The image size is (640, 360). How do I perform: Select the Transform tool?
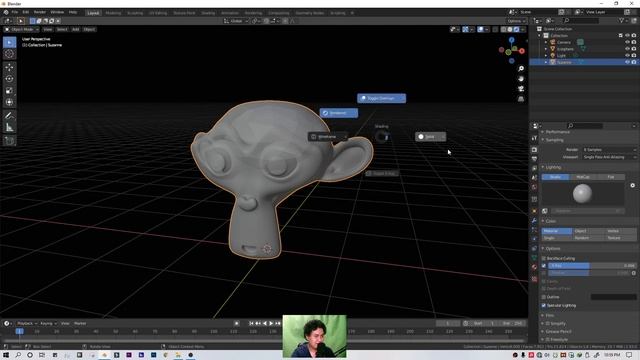9,102
